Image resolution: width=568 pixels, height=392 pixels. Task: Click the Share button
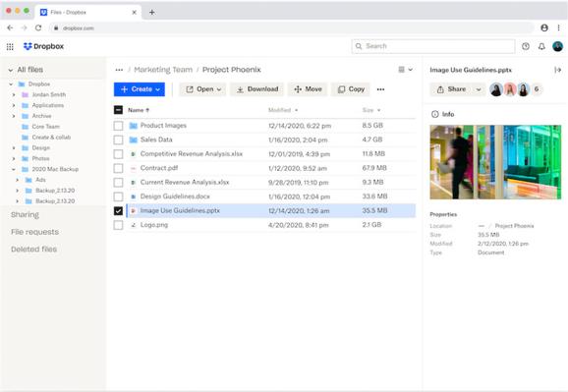pyautogui.click(x=451, y=89)
